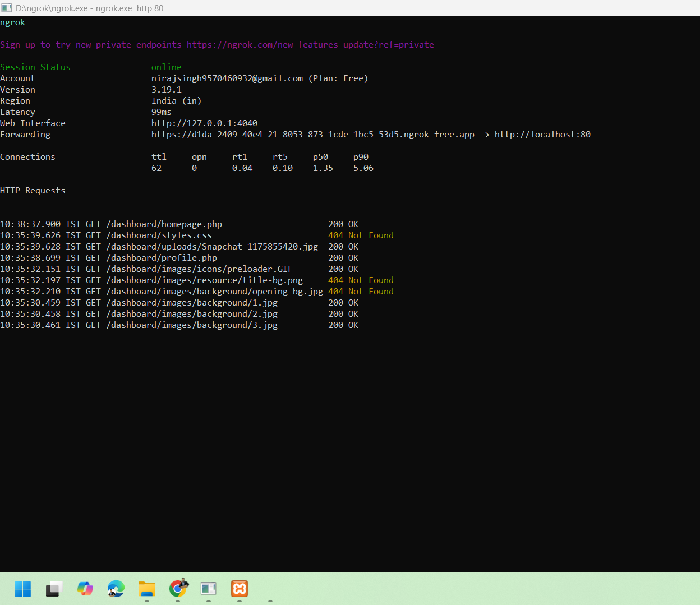Click the 'ngrok' heading at the top of the console

pos(12,22)
